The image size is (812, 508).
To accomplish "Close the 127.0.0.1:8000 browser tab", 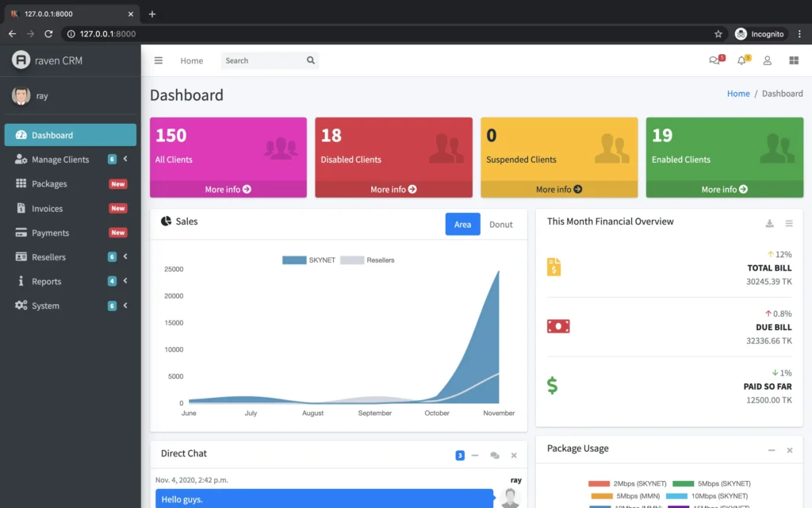I will 131,14.
